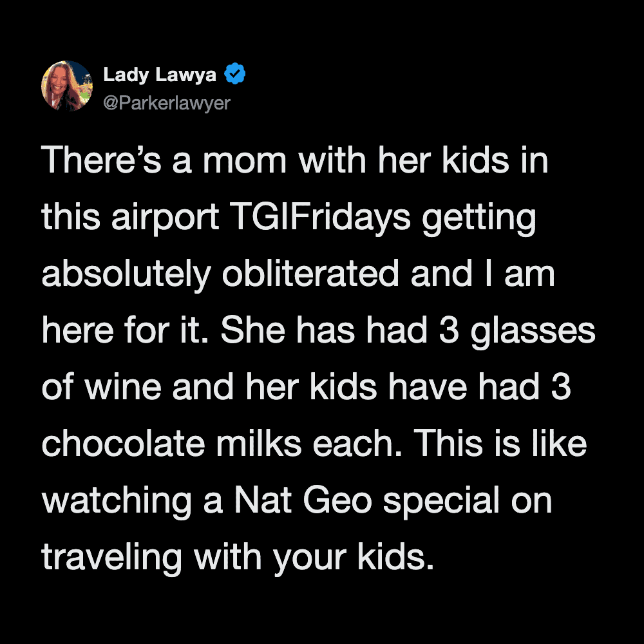Click the word "obliterated" in the tweet
Screen dimensions: 644x644
(311, 274)
